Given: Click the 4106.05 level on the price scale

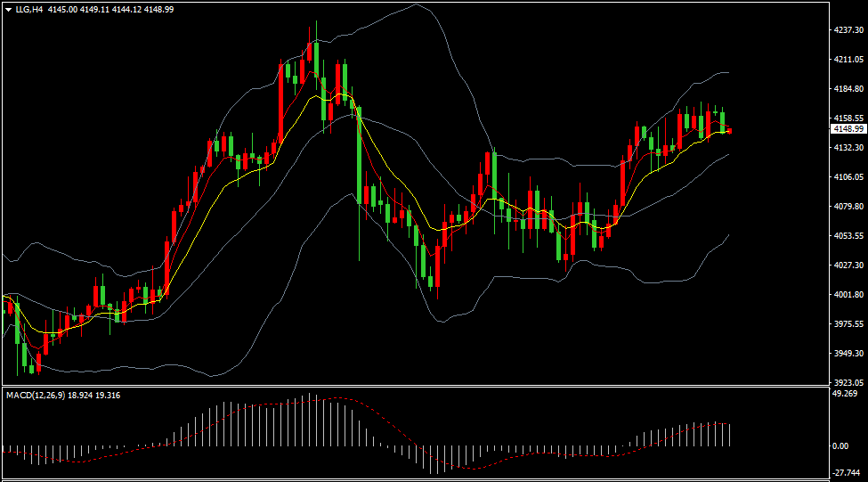Looking at the screenshot, I should tap(848, 177).
